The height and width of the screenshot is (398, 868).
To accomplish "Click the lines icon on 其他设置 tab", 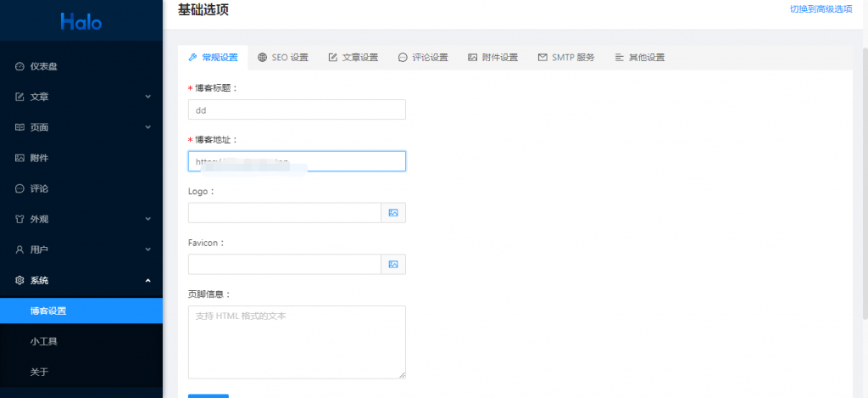I will click(620, 57).
